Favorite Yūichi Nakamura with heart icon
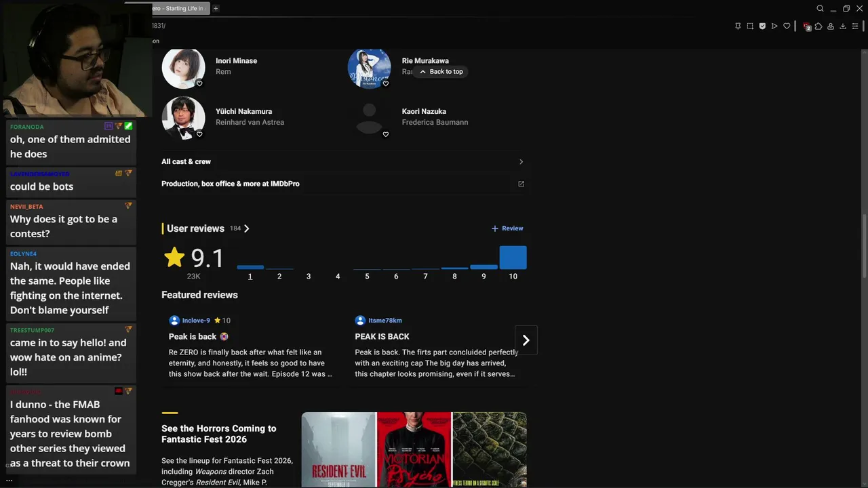868x488 pixels. [199, 134]
